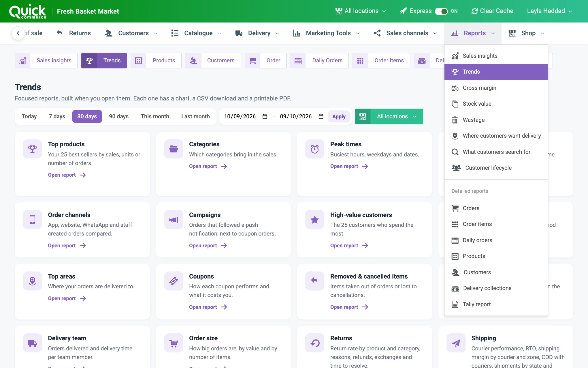Click the Coupons ticket icon
This screenshot has width=588, height=368.
[174, 281]
